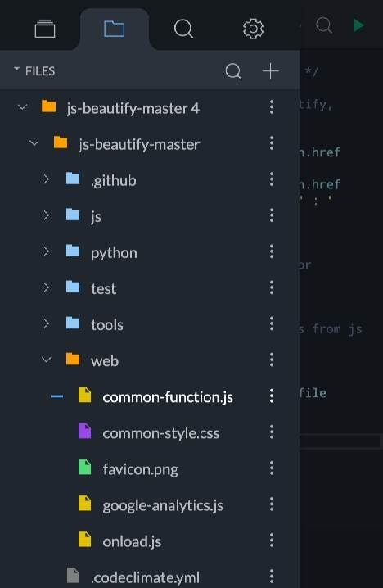Screen dimensions: 383x588
Task: Open the search tab in sidebar
Action: 183,29
